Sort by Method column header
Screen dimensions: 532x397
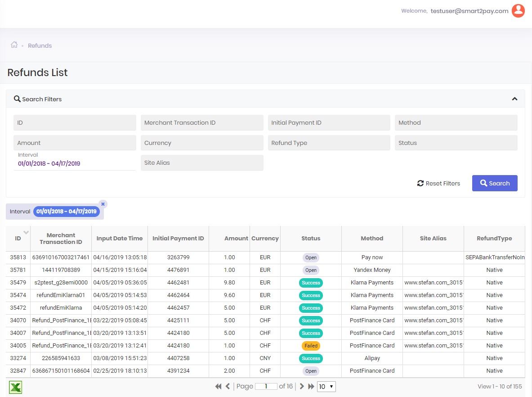click(x=372, y=239)
